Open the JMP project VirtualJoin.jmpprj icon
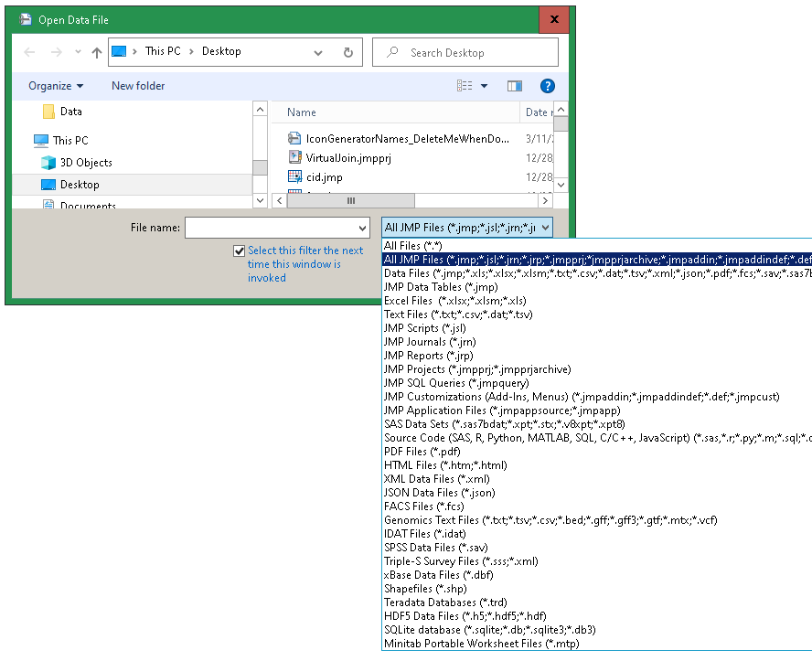This screenshot has height=661, width=812. 294,157
